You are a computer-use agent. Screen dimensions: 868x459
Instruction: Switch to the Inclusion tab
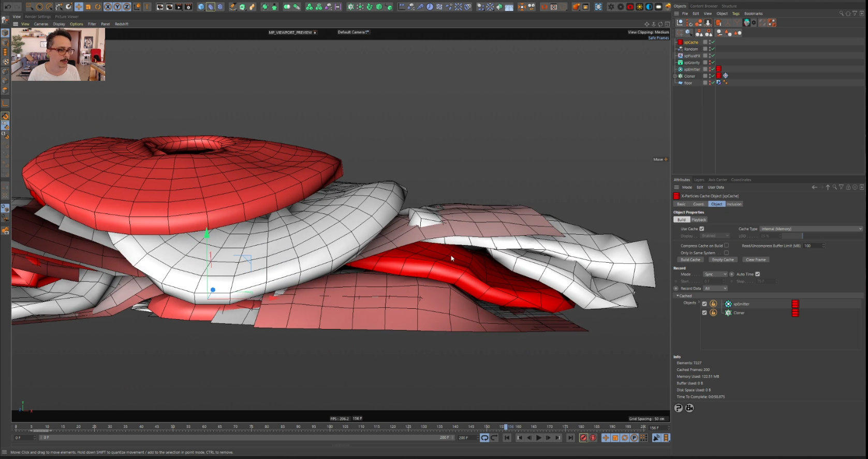click(734, 204)
